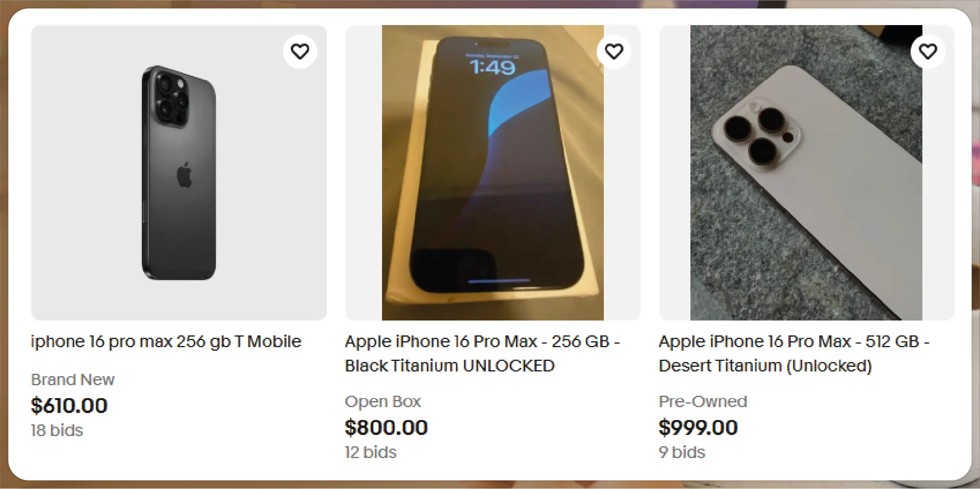
Task: Click the '9 bids' text
Action: click(682, 453)
